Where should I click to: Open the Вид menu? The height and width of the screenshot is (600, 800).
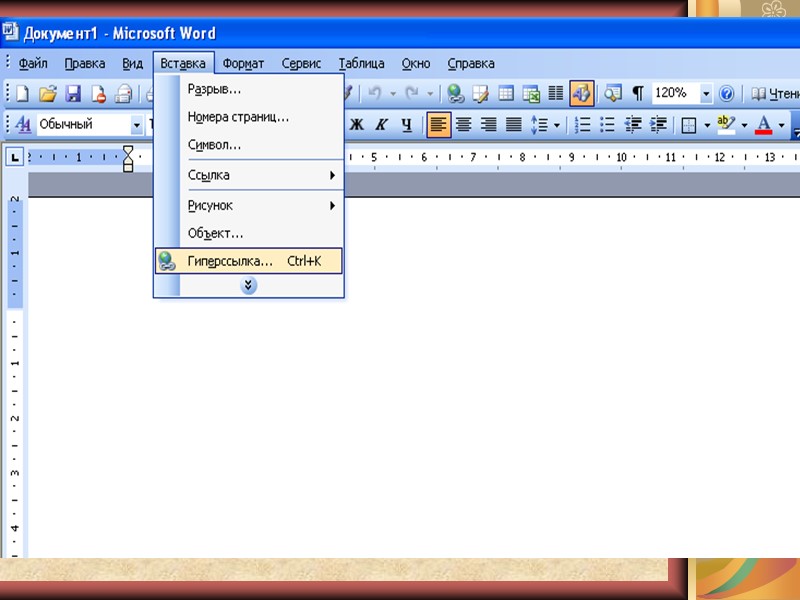pos(132,64)
